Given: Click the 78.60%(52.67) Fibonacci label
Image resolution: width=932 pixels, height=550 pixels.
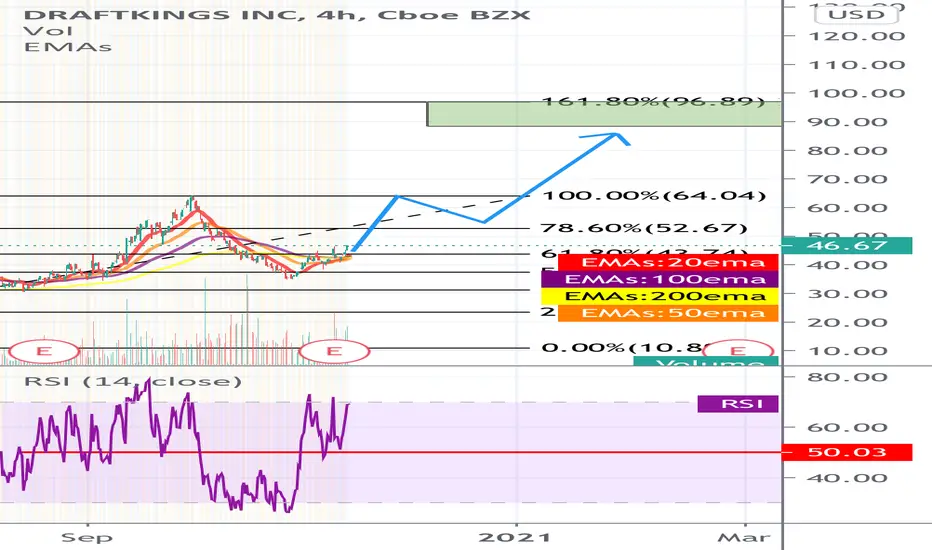Looking at the screenshot, I should 644,228.
